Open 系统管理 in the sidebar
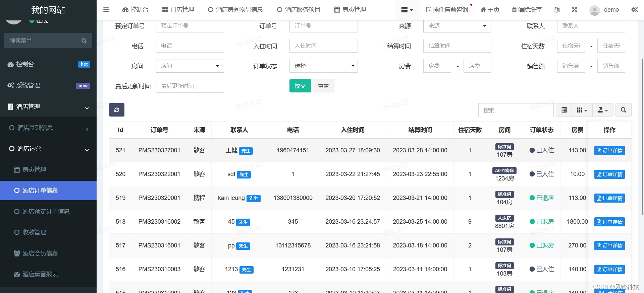 click(48, 85)
